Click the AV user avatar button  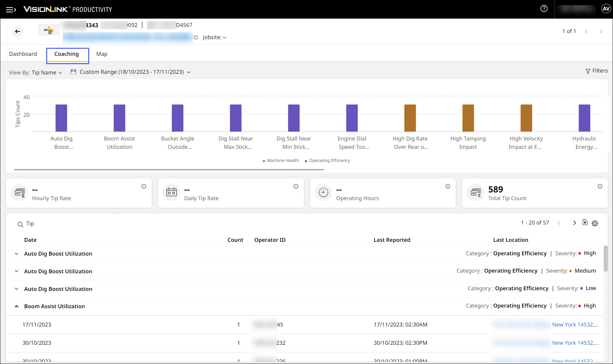(606, 9)
